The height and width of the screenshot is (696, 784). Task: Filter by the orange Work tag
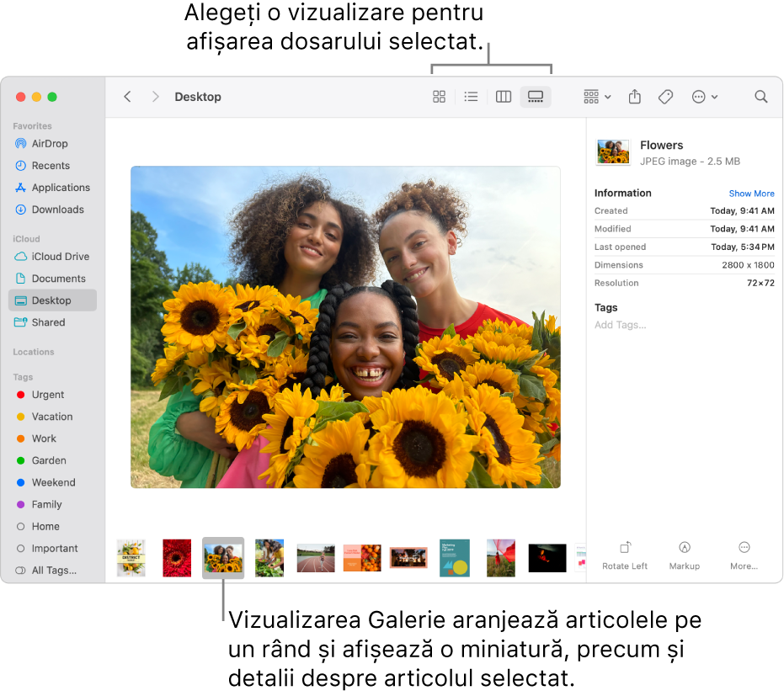(52, 438)
